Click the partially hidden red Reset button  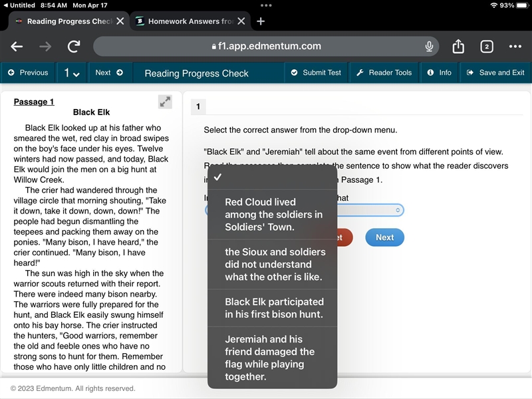(x=344, y=237)
